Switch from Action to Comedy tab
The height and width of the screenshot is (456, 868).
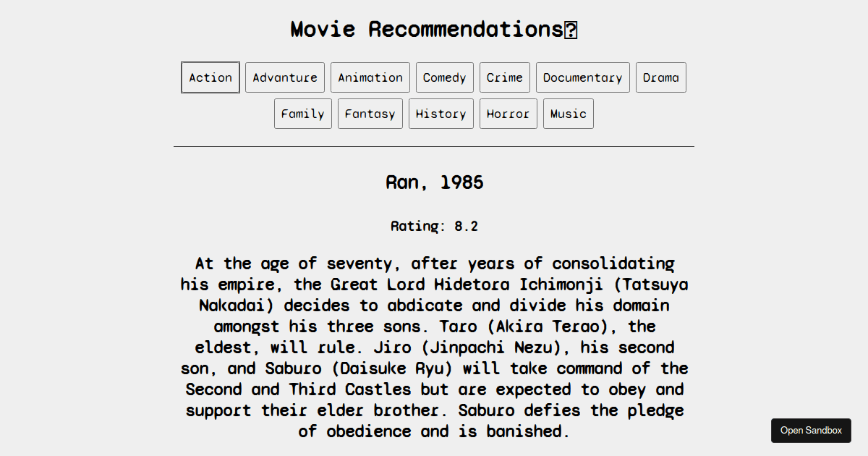[444, 77]
